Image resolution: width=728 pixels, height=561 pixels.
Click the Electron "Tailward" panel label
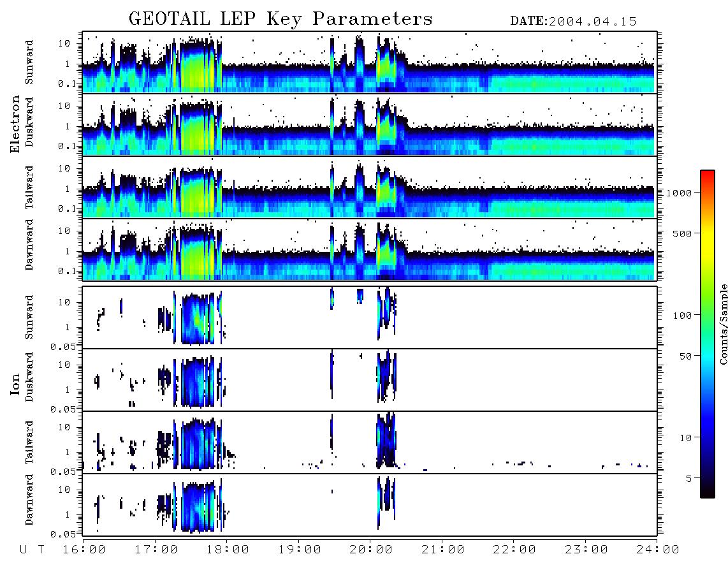click(x=29, y=187)
